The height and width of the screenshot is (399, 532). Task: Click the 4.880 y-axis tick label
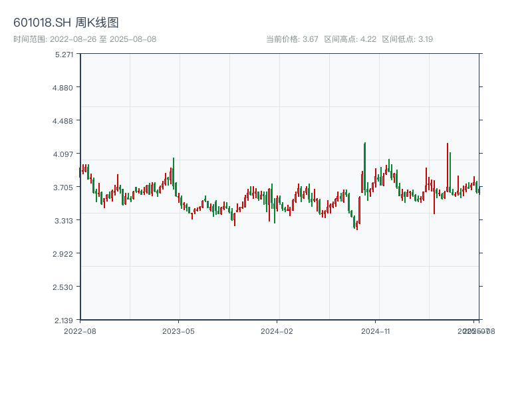pyautogui.click(x=64, y=87)
